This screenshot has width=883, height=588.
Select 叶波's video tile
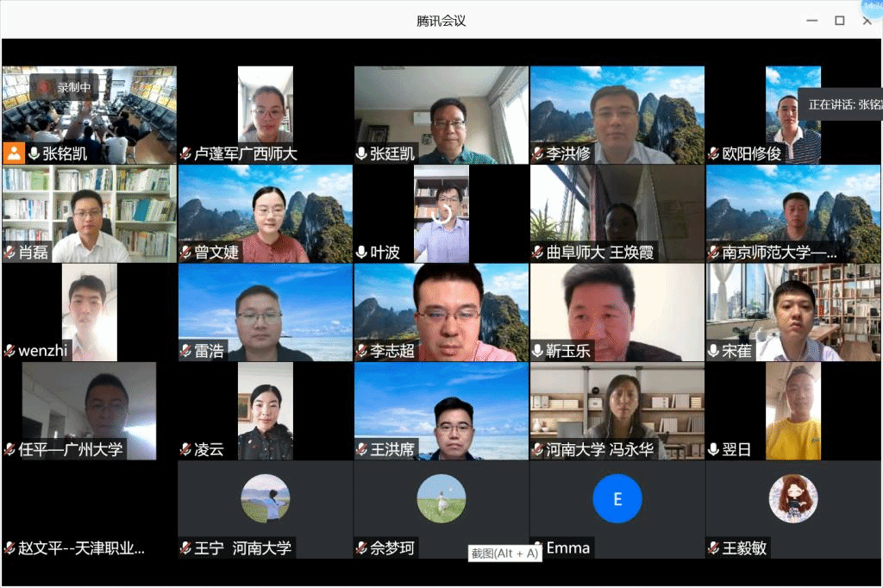441,214
